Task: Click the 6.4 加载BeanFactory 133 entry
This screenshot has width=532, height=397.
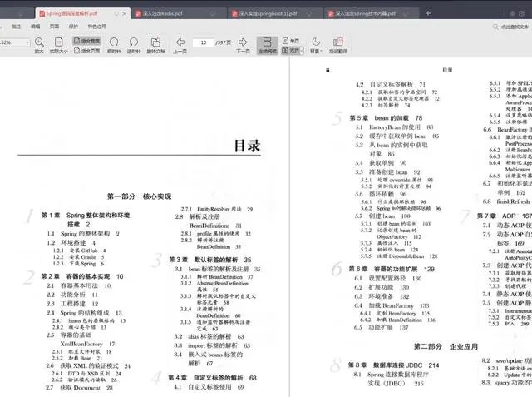Action: pos(392,305)
